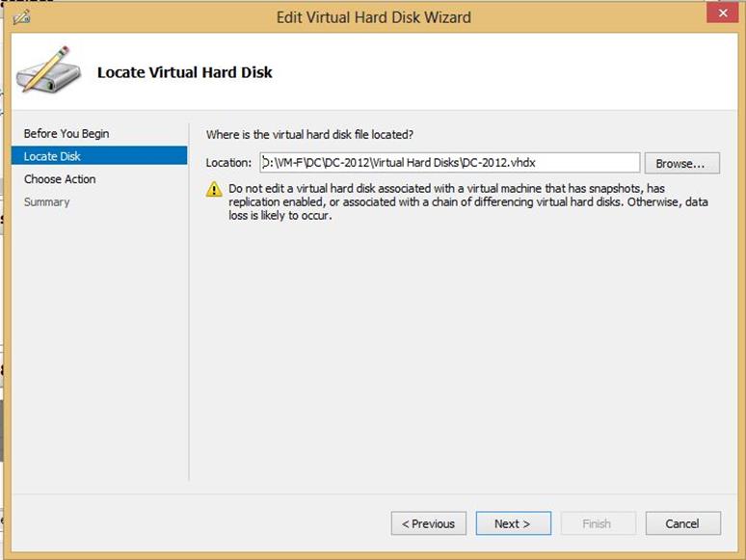Click the disabled Finish button
Image resolution: width=746 pixels, height=560 pixels.
coord(598,523)
